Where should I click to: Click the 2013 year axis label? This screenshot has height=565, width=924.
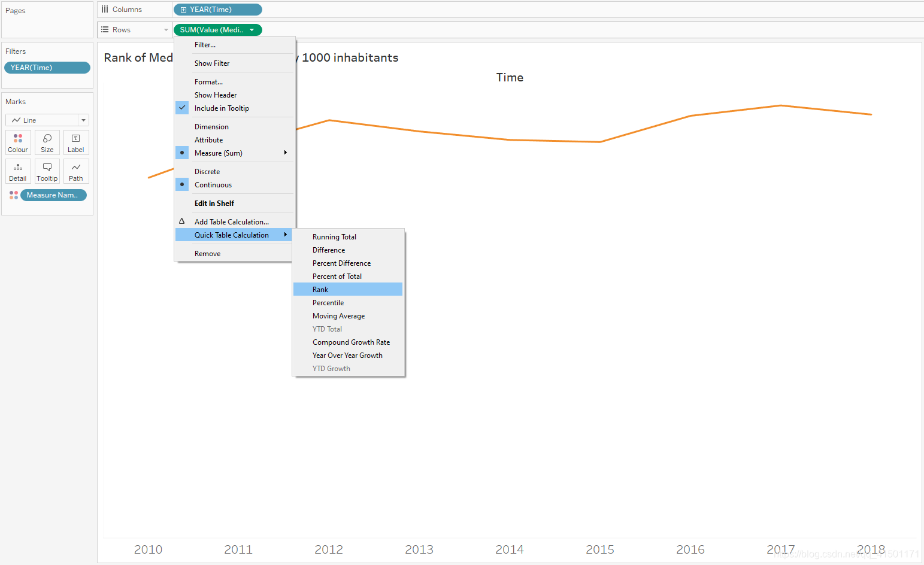pyautogui.click(x=419, y=549)
